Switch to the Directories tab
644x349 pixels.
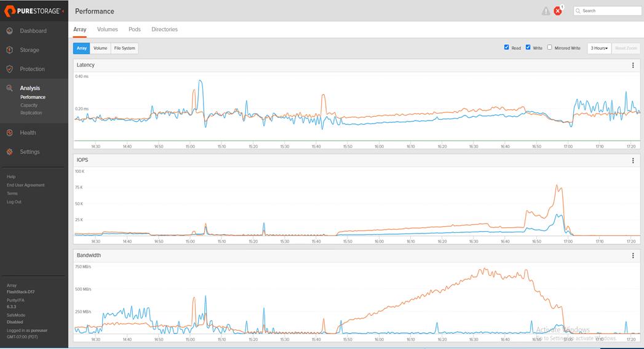click(x=164, y=29)
